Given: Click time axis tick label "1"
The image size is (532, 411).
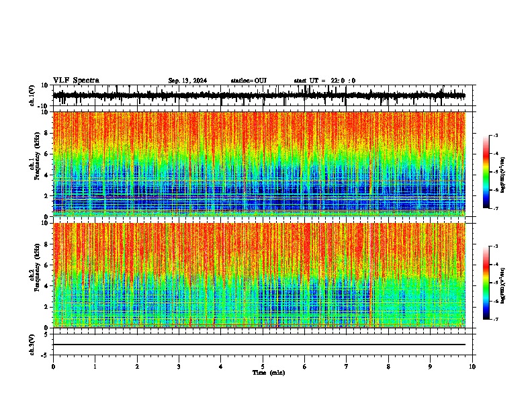Looking at the screenshot, I should tap(95, 367).
